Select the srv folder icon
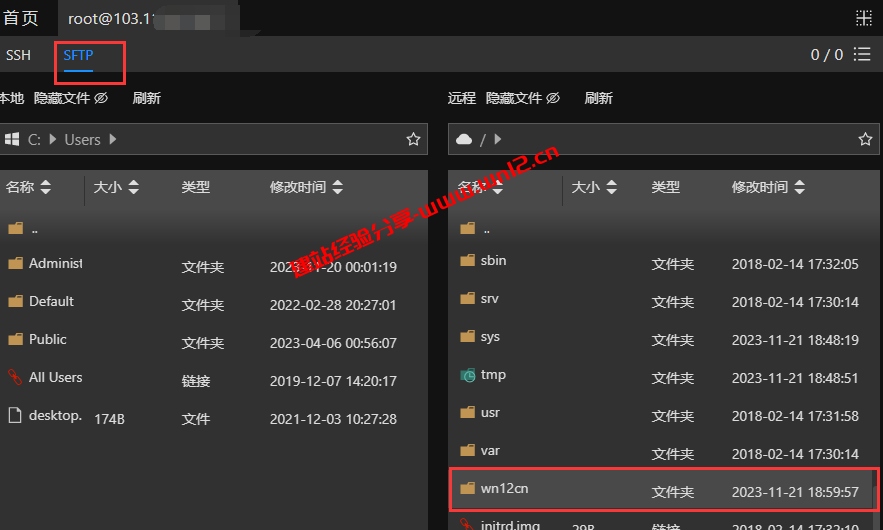The width and height of the screenshot is (883, 530). (x=467, y=299)
